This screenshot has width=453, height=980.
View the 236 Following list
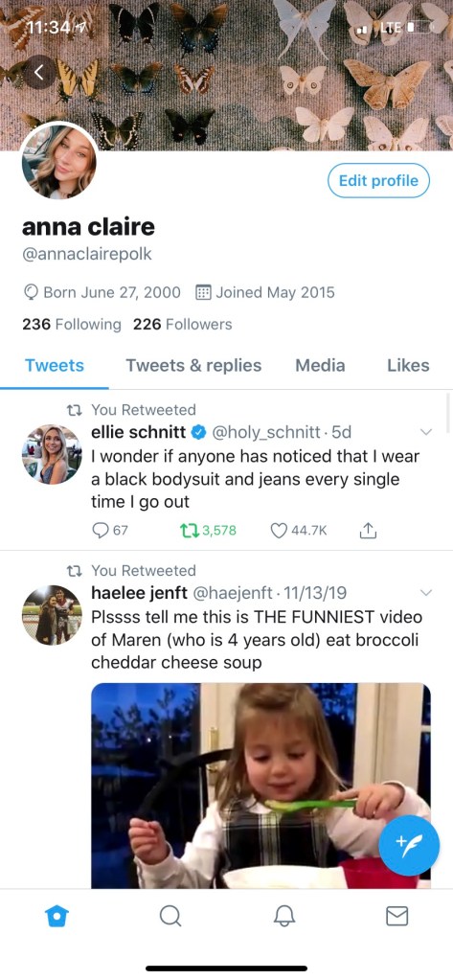pos(72,325)
